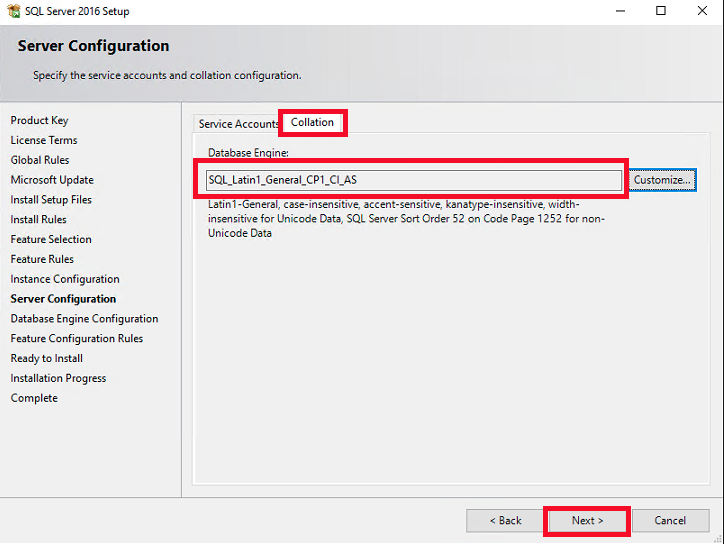
Task: Select Product Key step in sidebar
Action: click(40, 120)
